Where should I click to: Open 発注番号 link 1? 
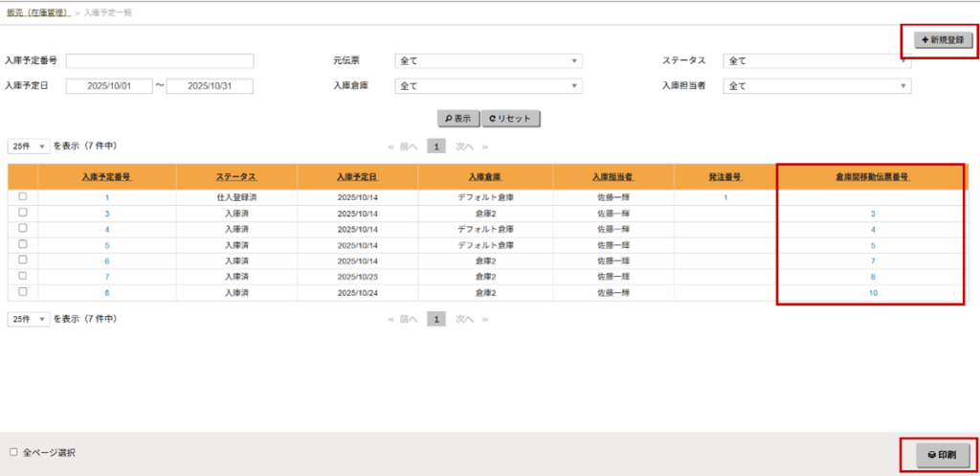(x=725, y=197)
